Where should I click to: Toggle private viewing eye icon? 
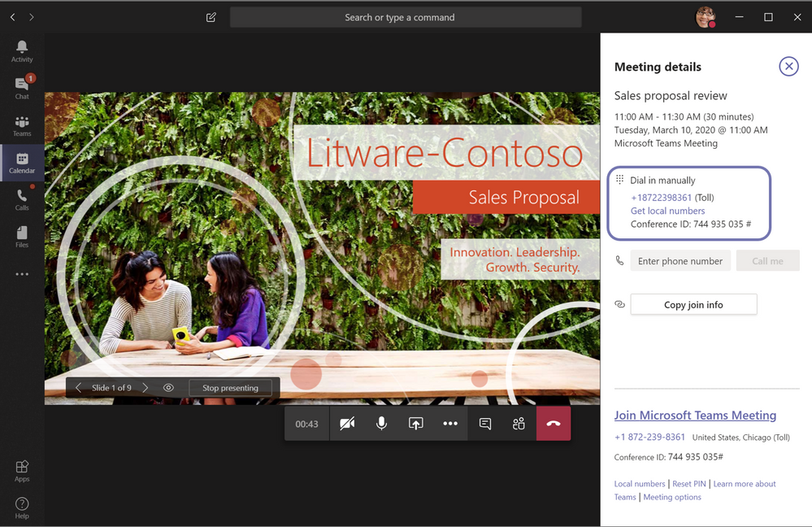click(168, 388)
